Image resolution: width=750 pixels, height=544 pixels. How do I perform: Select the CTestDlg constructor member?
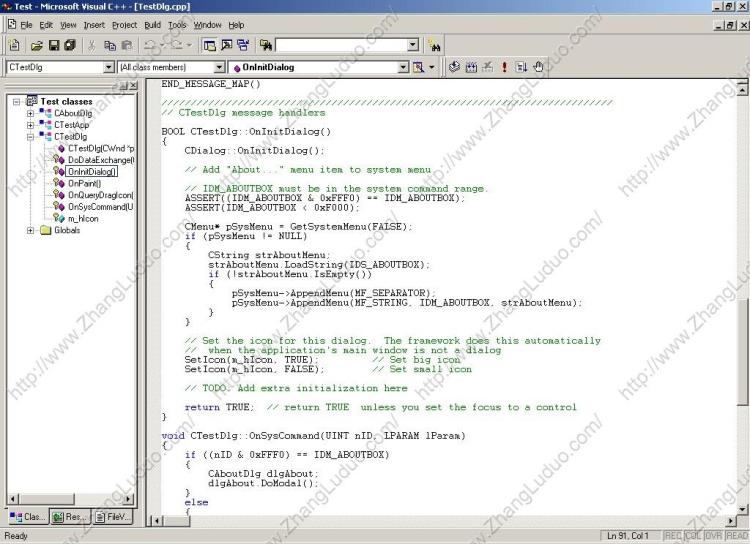101,148
